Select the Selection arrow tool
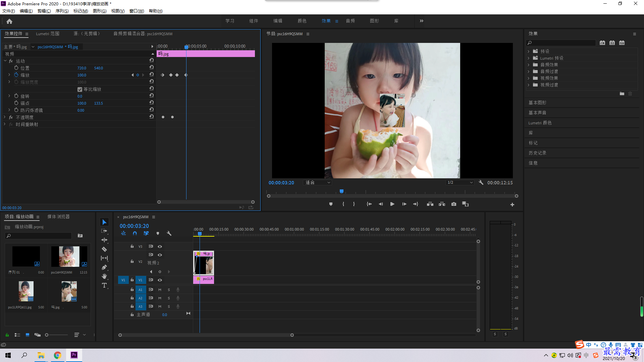 coord(104,222)
